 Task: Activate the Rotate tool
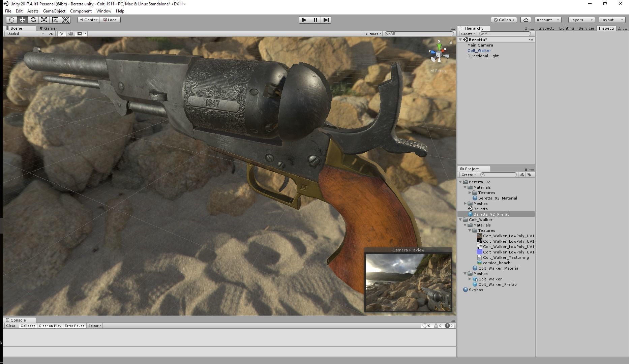click(x=33, y=20)
